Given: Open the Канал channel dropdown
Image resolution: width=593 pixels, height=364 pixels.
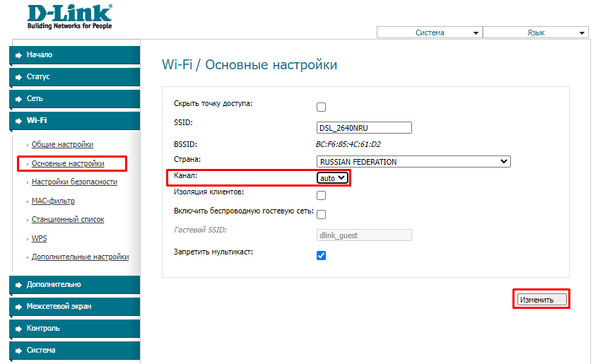Looking at the screenshot, I should [x=332, y=178].
